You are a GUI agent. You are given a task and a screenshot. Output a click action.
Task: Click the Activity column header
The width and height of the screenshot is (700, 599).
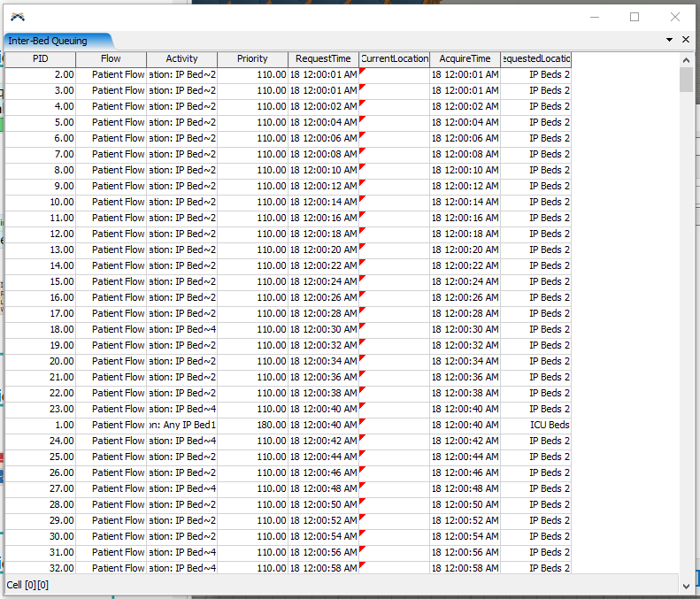point(181,58)
